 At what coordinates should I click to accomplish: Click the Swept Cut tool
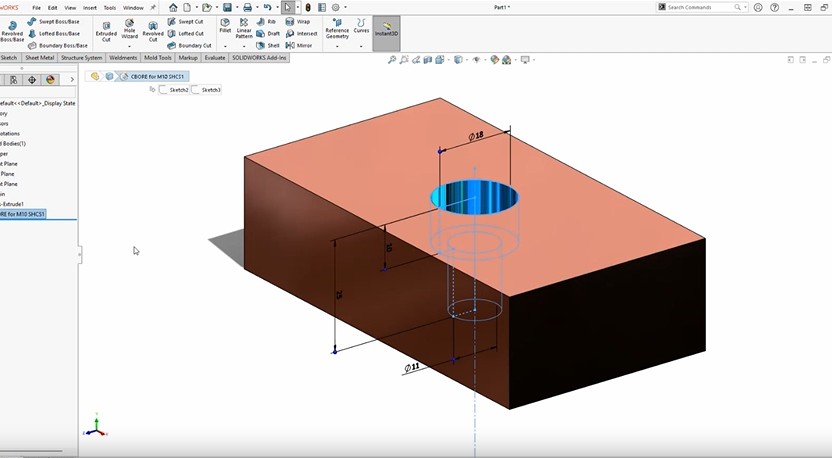[186, 22]
